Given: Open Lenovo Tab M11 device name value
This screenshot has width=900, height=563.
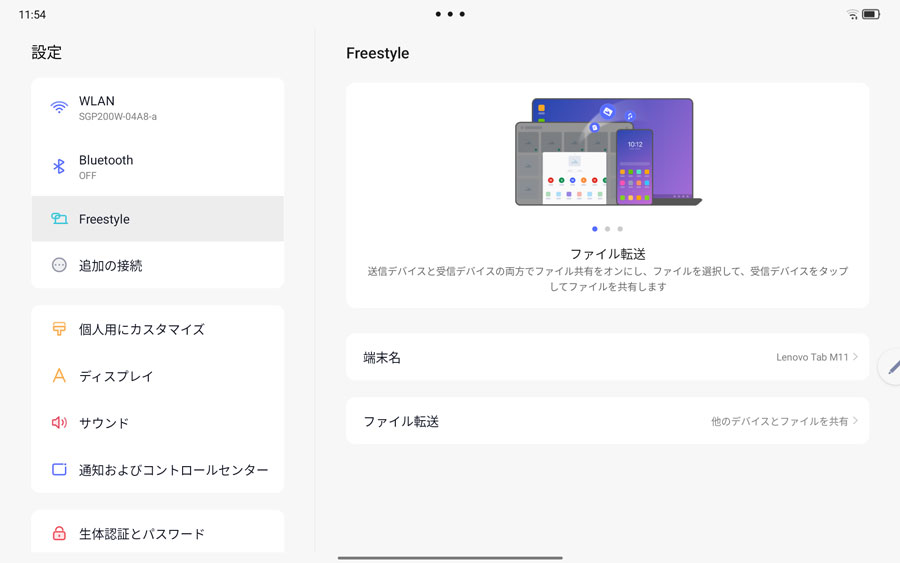Looking at the screenshot, I should 812,357.
